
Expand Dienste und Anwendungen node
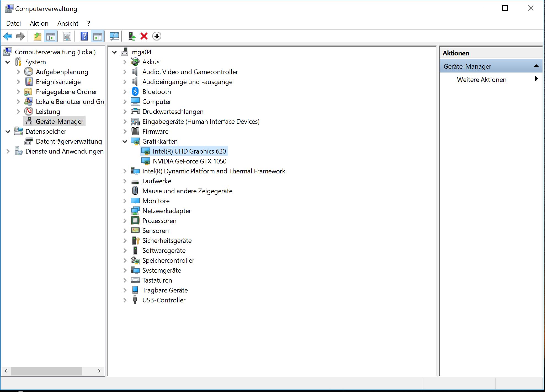coord(8,151)
